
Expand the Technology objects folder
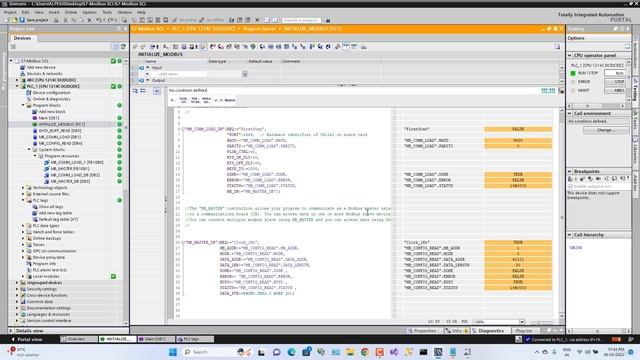(x=23, y=188)
